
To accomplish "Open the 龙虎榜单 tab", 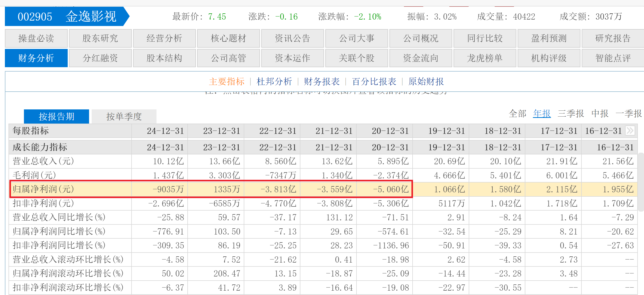I will (485, 58).
